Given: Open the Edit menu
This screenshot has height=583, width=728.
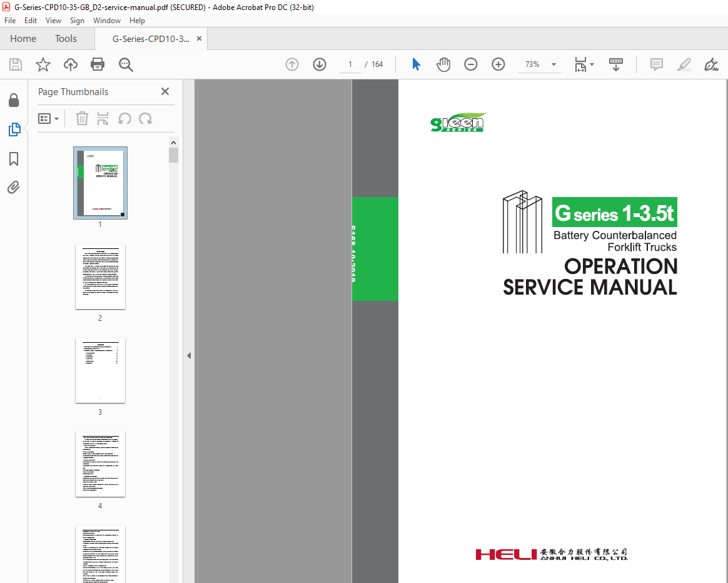Looking at the screenshot, I should click(31, 21).
